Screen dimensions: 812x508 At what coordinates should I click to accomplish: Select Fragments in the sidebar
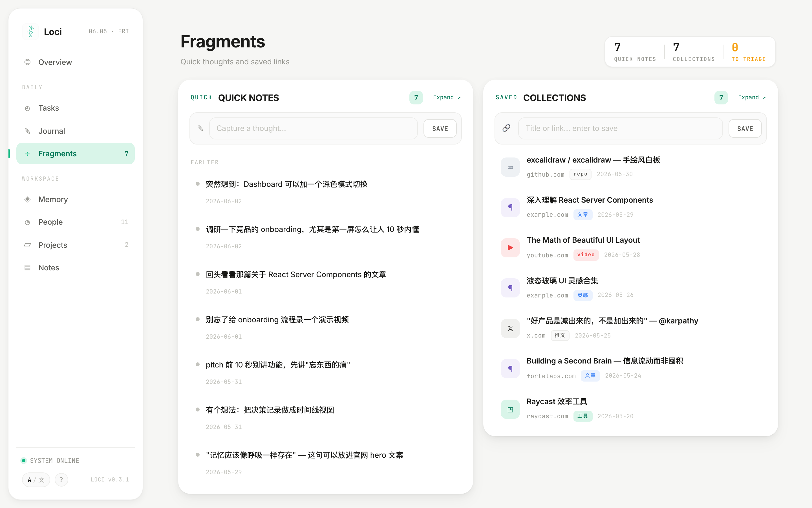[x=76, y=154]
